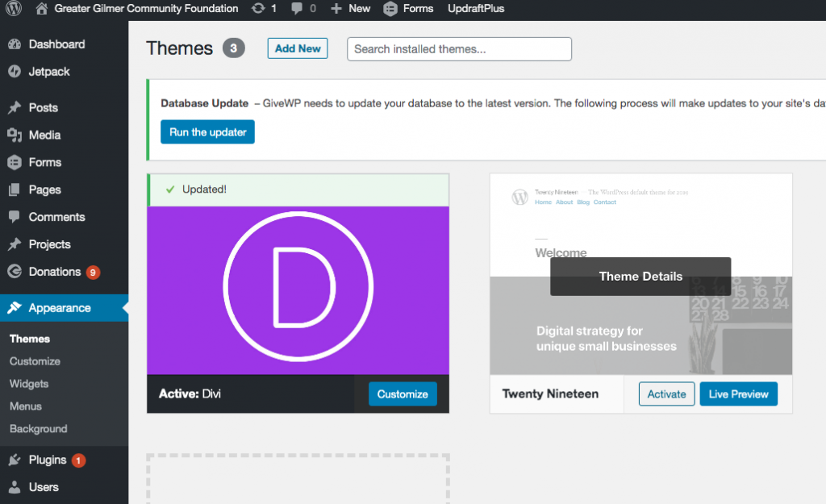Click the Database Update heading text
This screenshot has width=826, height=504.
204,103
